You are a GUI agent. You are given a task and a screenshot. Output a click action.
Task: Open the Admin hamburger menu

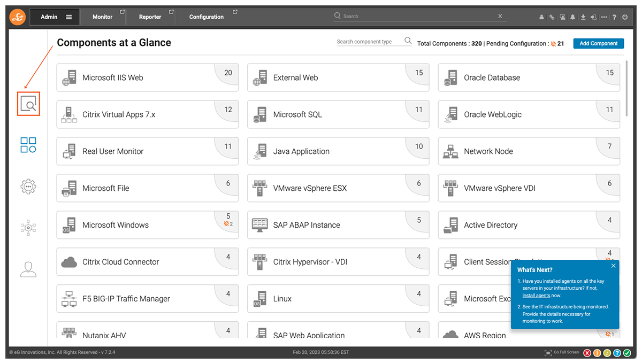[x=69, y=17]
